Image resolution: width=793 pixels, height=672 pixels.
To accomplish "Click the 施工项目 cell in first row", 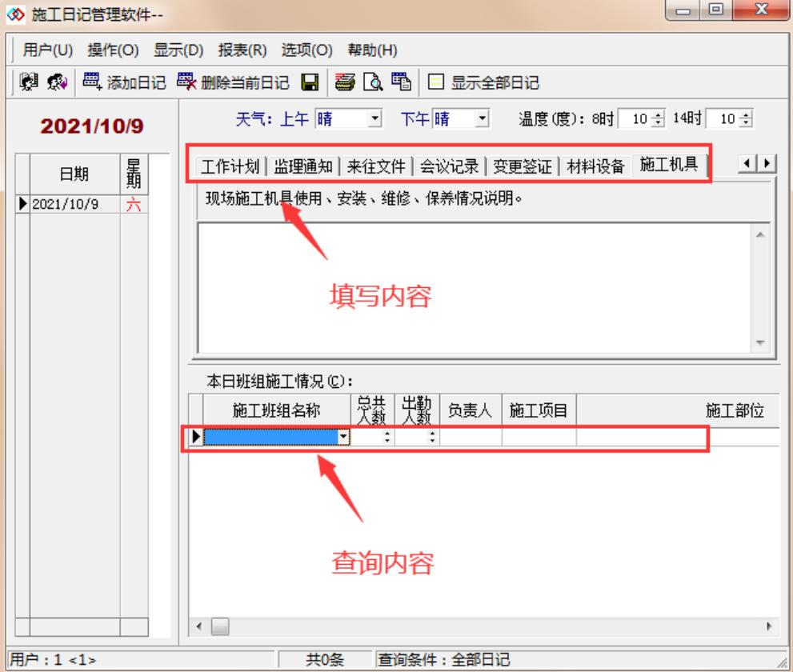I will coord(539,437).
